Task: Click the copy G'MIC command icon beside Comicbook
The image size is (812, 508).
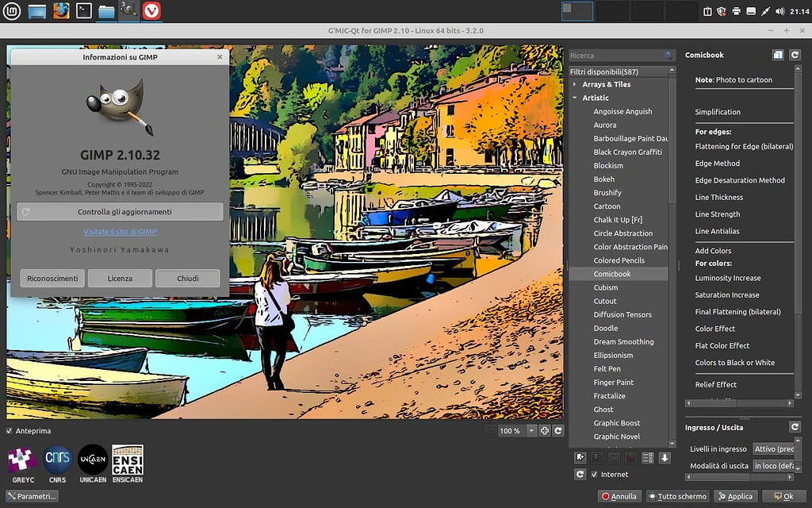Action: (x=778, y=54)
